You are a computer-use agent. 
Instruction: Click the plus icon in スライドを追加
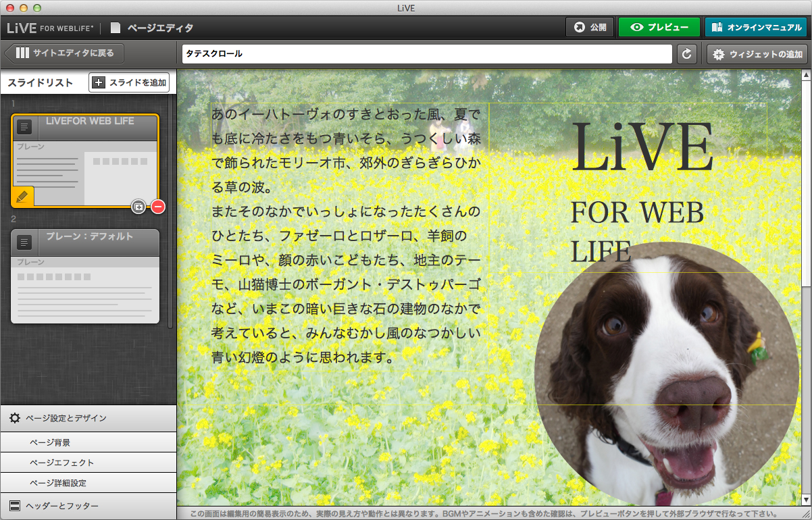pyautogui.click(x=99, y=82)
